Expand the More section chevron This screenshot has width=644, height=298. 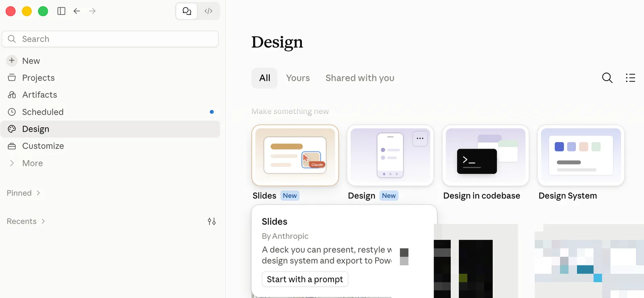12,163
